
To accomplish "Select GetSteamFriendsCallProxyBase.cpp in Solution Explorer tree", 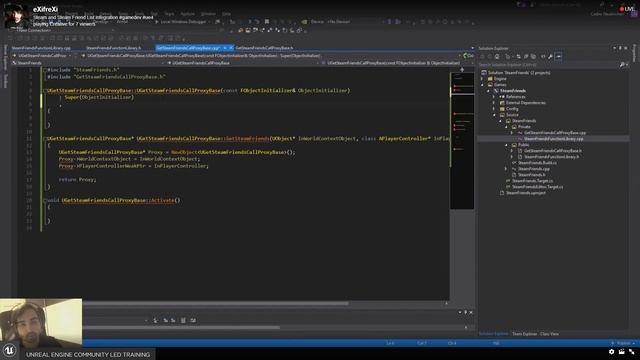I will [555, 133].
